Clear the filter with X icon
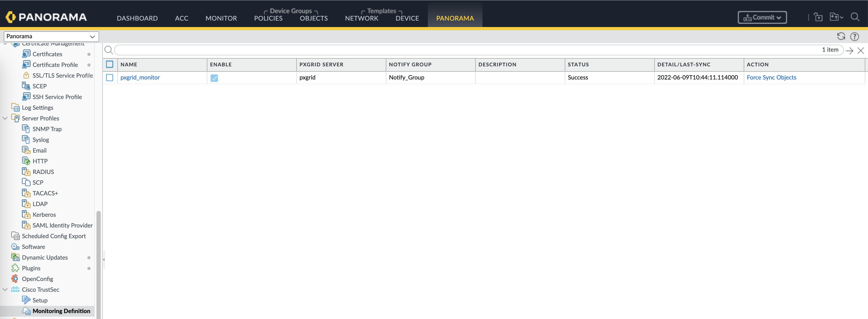The width and height of the screenshot is (868, 319). pyautogui.click(x=860, y=51)
